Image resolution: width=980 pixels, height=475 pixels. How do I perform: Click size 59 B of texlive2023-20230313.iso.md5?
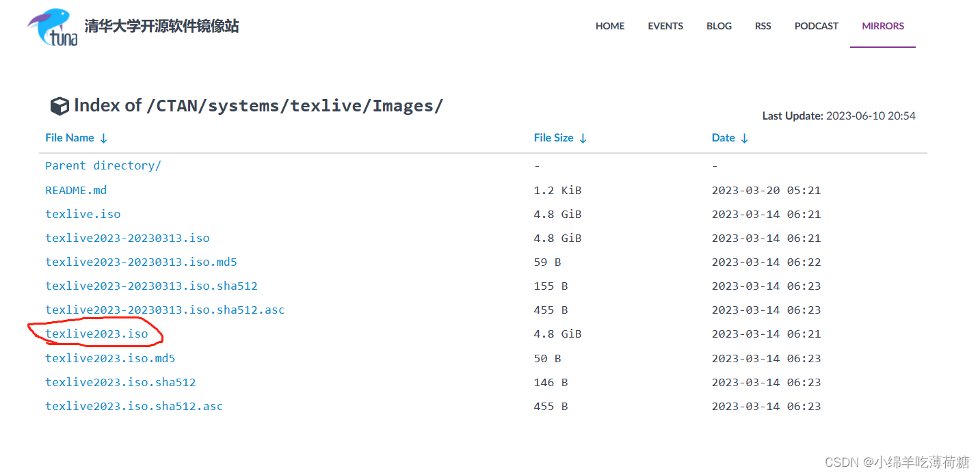coord(547,262)
